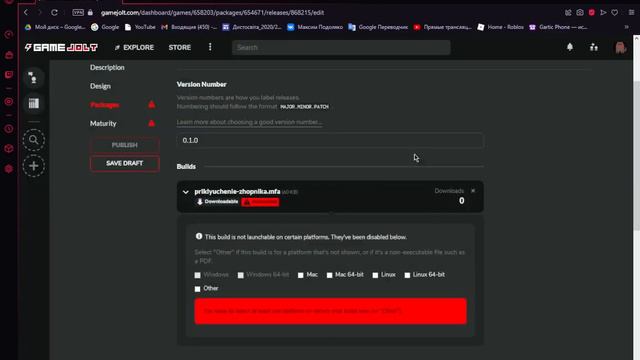Toggle the VPN badge
640x360 pixels.
click(78, 13)
